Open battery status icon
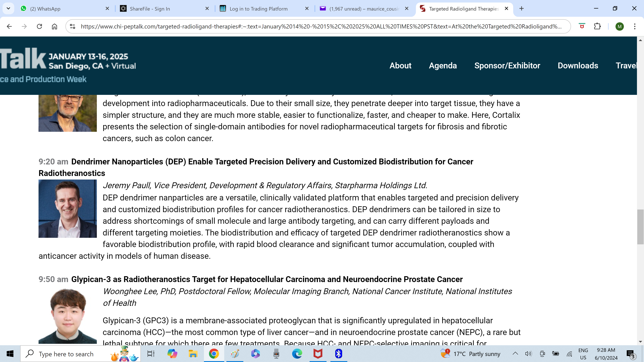The width and height of the screenshot is (644, 362). coord(555,354)
